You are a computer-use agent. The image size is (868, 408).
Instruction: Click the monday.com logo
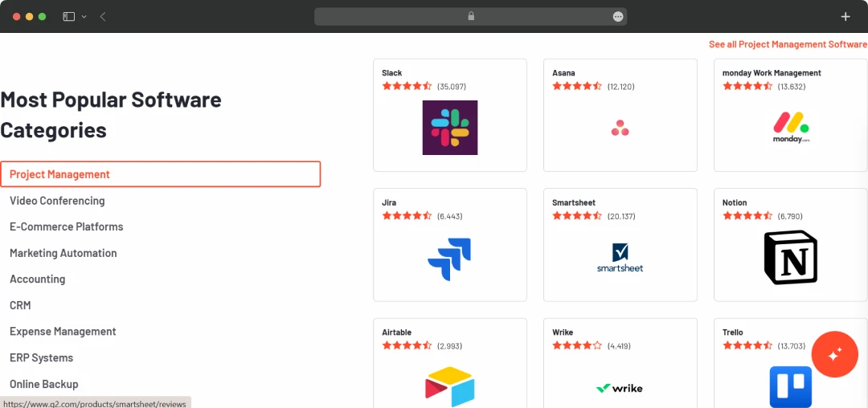pos(791,128)
